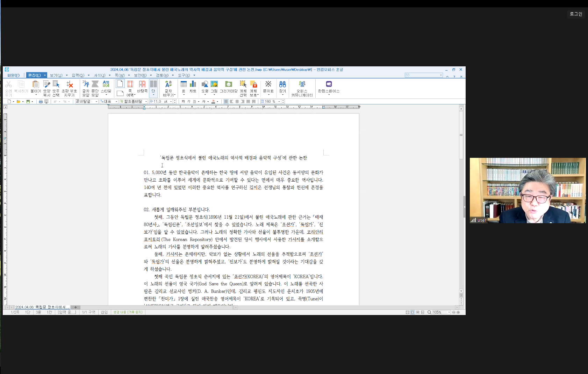588x374 pixels.
Task: Click the Shapes (도형) icon
Action: coord(205,84)
